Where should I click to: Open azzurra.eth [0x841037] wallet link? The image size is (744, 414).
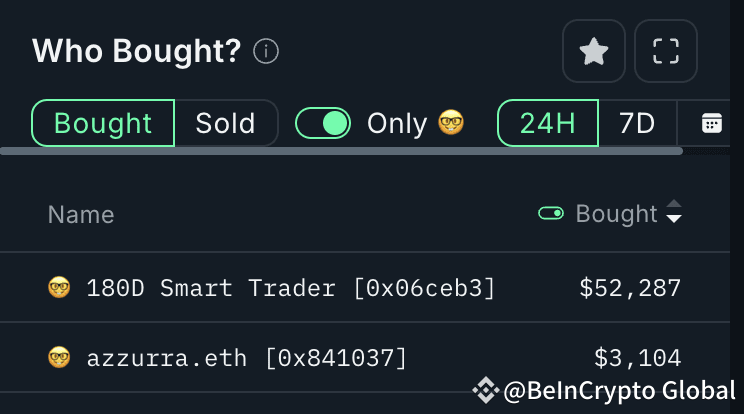click(247, 357)
